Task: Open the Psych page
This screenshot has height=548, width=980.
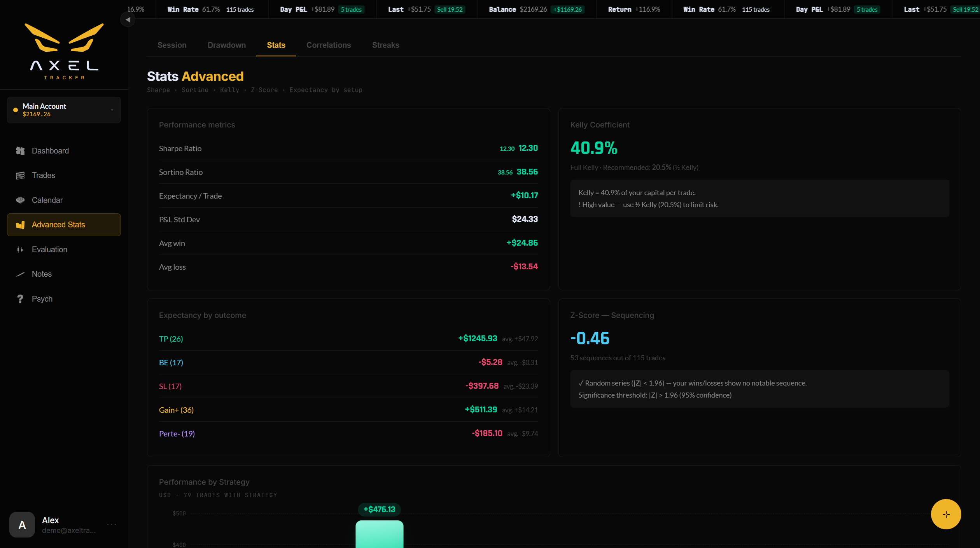Action: [64, 299]
